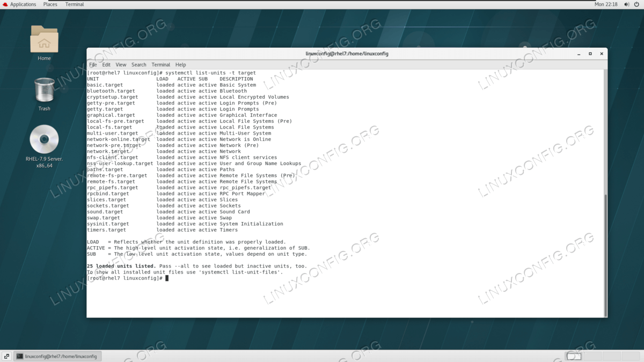Click the terminal title bar text
The width and height of the screenshot is (644, 362).
click(x=347, y=54)
